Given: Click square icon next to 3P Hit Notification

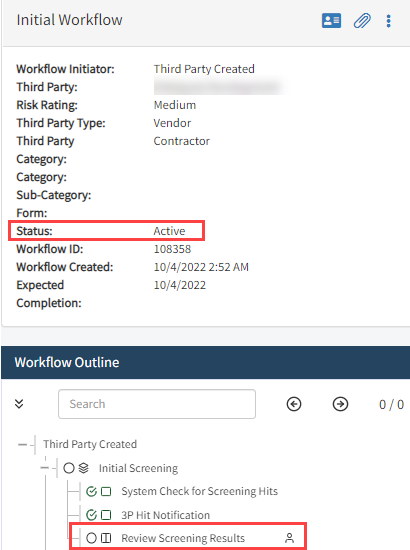Looking at the screenshot, I should point(106,515).
